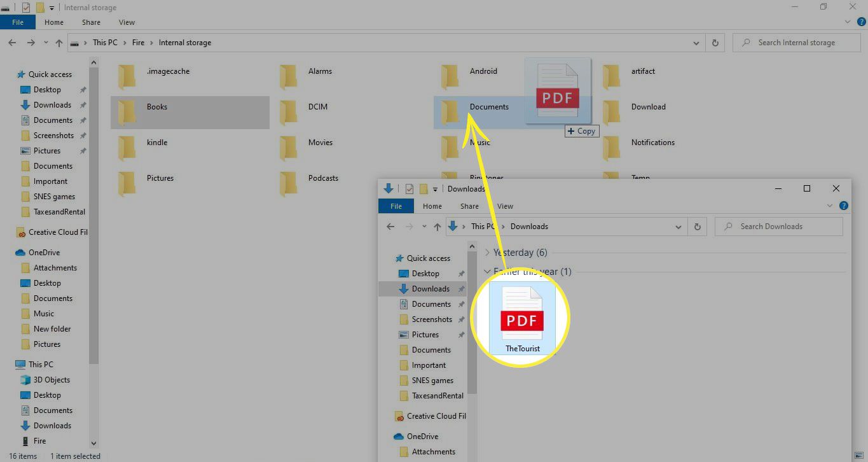Expand ribbon in Downloads window
This screenshot has height=462, width=868.
829,206
